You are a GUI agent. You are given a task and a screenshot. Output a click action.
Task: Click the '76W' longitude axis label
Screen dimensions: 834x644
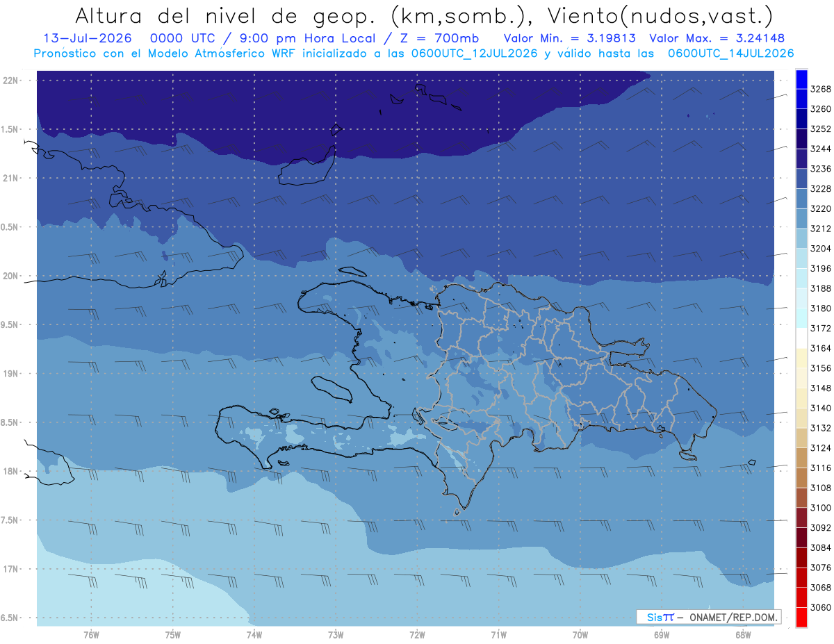click(91, 635)
